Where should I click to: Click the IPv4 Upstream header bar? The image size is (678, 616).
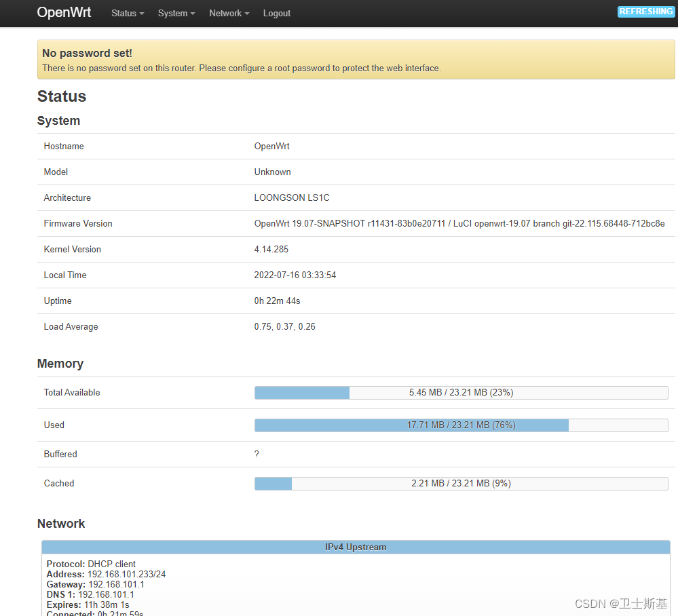[356, 547]
